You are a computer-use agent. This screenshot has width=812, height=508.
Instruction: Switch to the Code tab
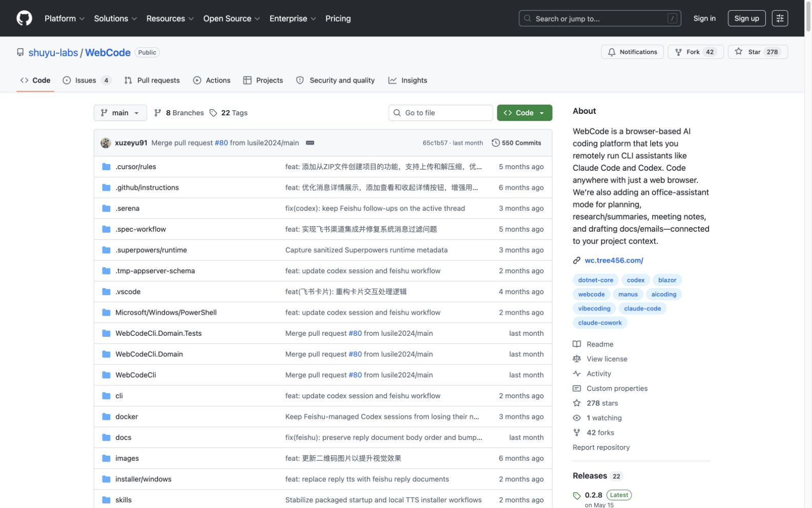(35, 80)
